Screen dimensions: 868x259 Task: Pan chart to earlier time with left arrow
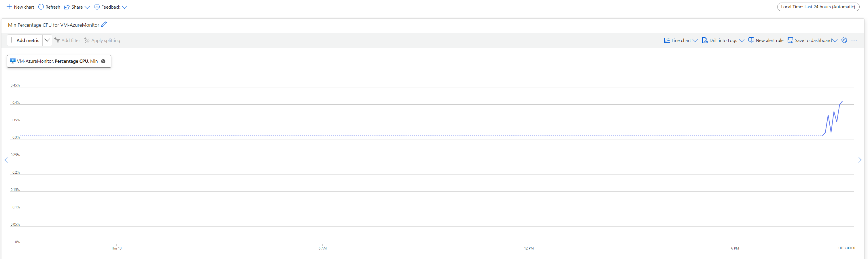tap(6, 160)
